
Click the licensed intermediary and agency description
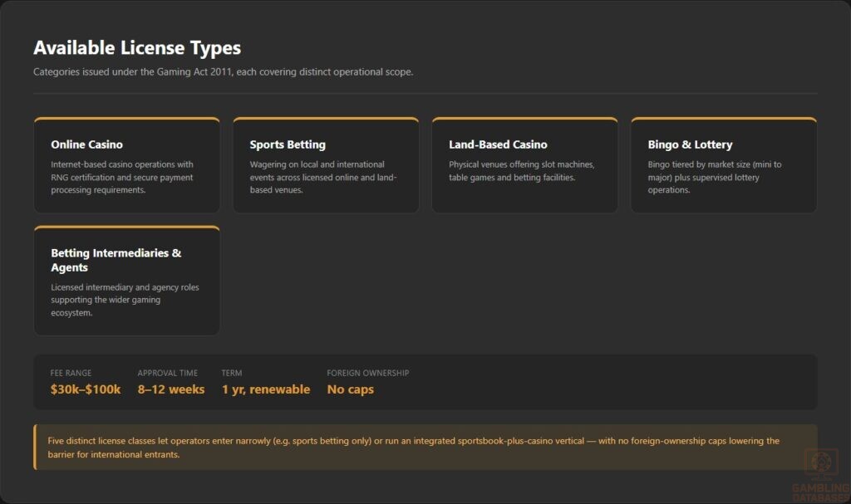click(x=125, y=300)
